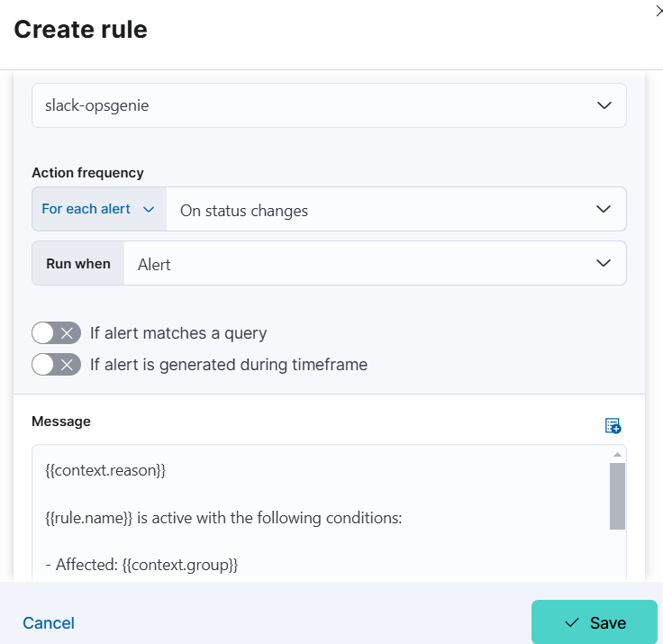Open the slack-opsgenie connector dropdown
Image resolution: width=663 pixels, height=644 pixels.
pyautogui.click(x=329, y=105)
